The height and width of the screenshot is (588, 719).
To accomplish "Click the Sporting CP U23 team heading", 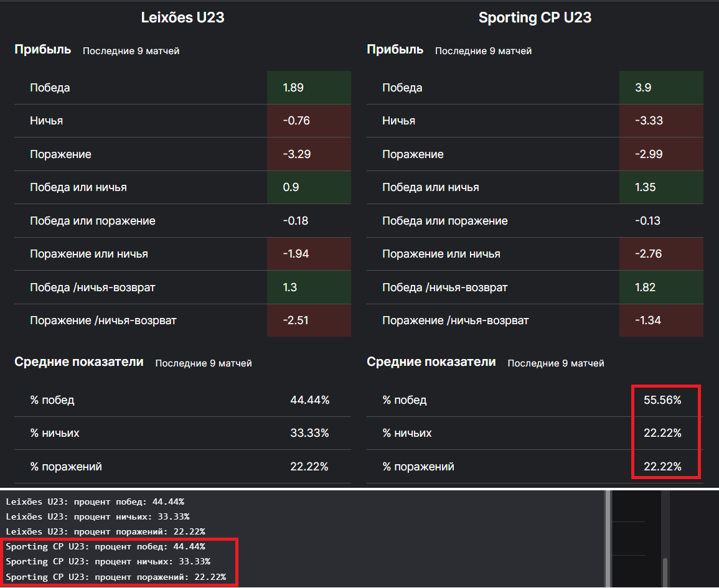I will [535, 17].
